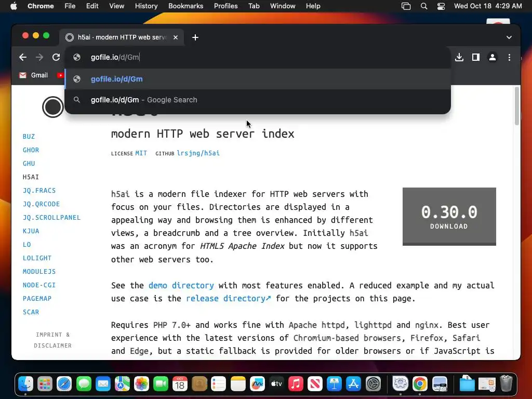Open LOLIGHT sidebar link
This screenshot has width=532, height=399.
point(37,258)
